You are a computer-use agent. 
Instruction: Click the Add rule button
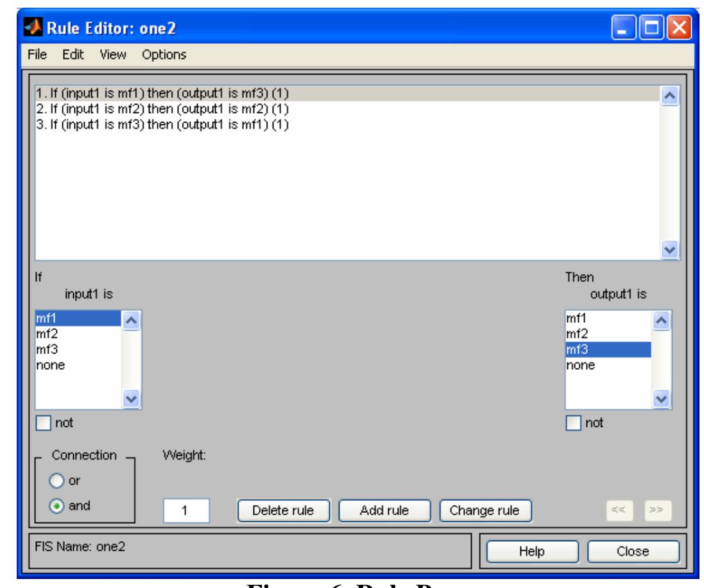click(x=385, y=510)
